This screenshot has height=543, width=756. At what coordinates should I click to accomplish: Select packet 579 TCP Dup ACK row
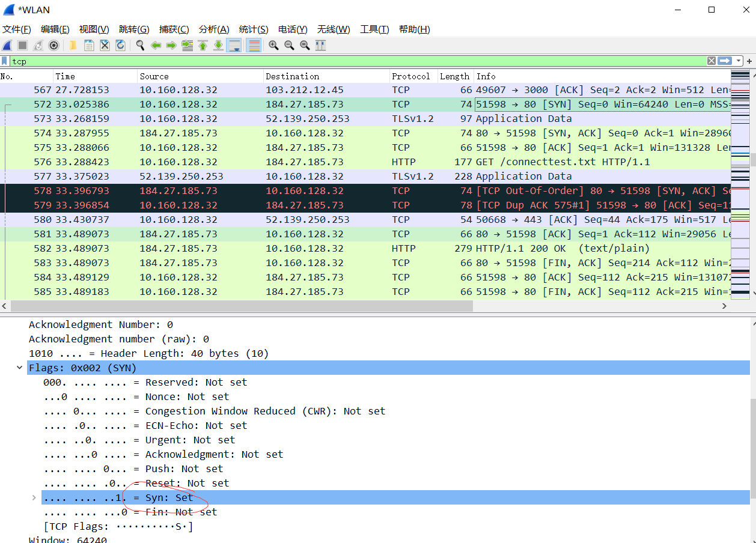(x=365, y=205)
